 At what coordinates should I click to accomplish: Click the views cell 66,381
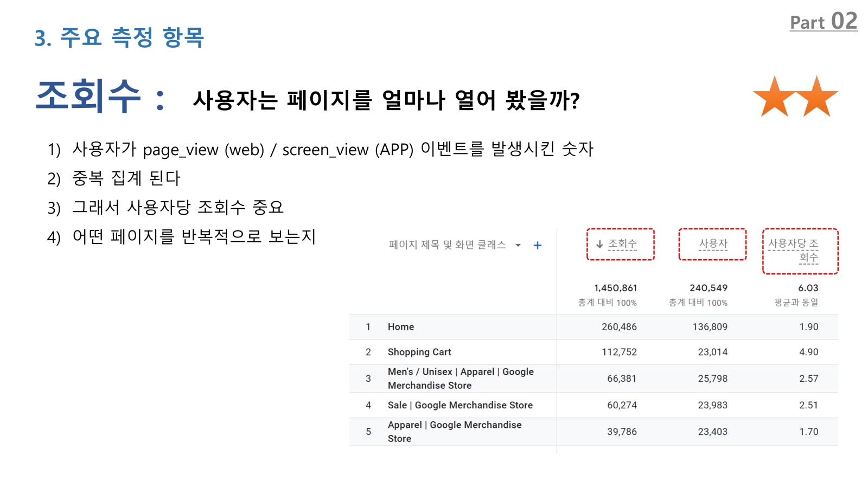click(x=622, y=378)
